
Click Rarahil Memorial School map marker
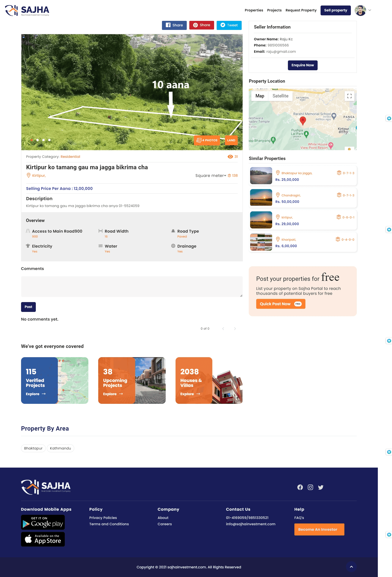click(x=334, y=116)
